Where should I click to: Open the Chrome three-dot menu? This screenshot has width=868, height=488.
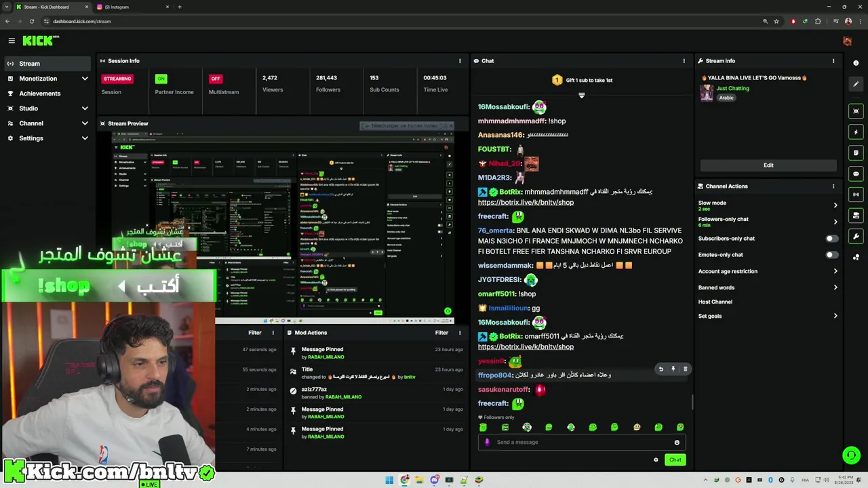tap(860, 21)
